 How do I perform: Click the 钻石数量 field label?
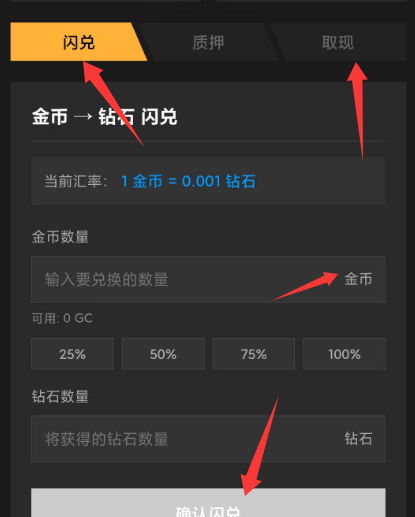(60, 396)
